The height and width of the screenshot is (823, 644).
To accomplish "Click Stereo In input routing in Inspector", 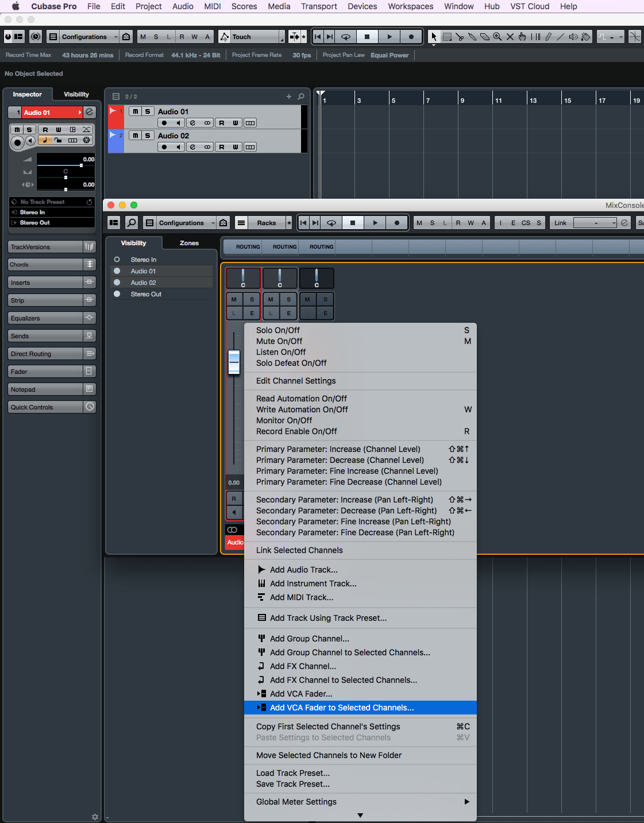I will point(52,212).
